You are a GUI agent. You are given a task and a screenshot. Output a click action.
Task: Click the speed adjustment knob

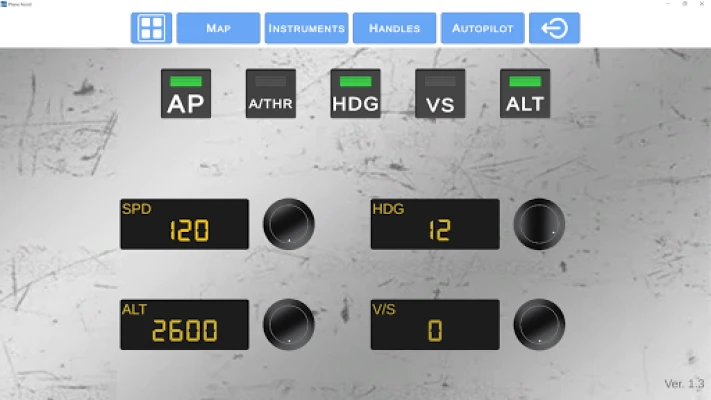289,224
